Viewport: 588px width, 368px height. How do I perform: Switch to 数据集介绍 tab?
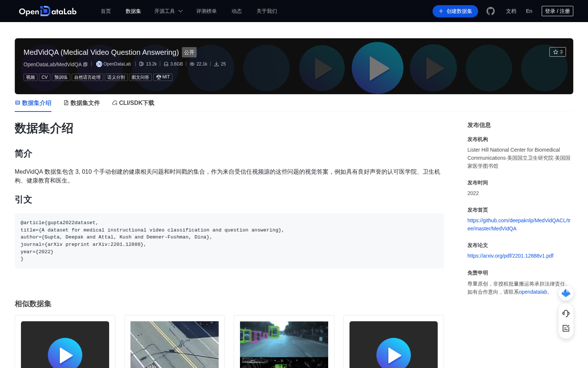click(x=33, y=103)
